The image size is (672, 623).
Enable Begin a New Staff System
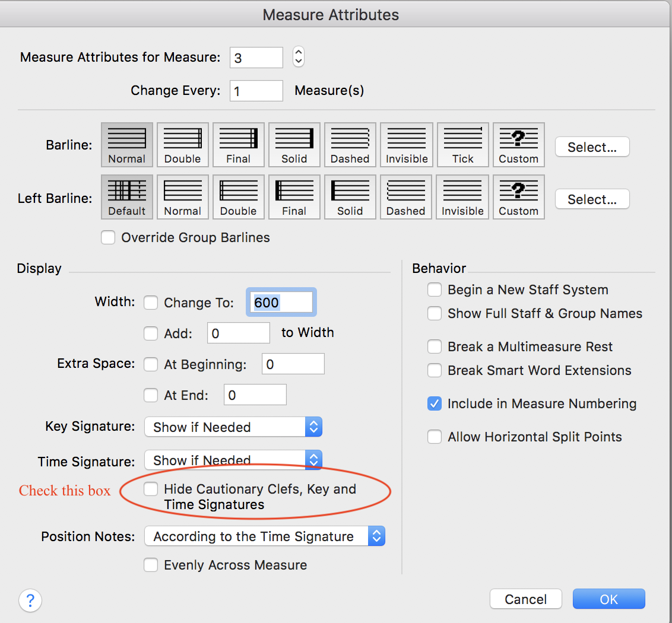click(435, 290)
